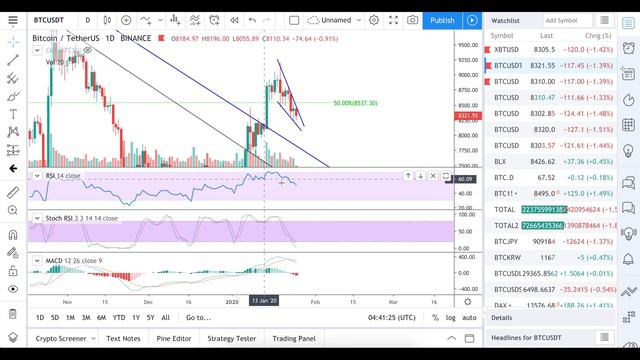Toggle magnet mode

(13, 234)
